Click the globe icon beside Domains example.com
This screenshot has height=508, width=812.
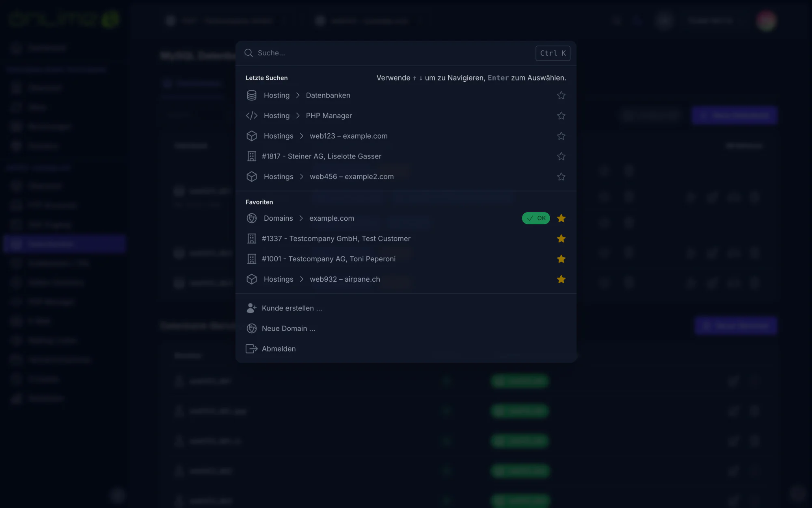251,218
